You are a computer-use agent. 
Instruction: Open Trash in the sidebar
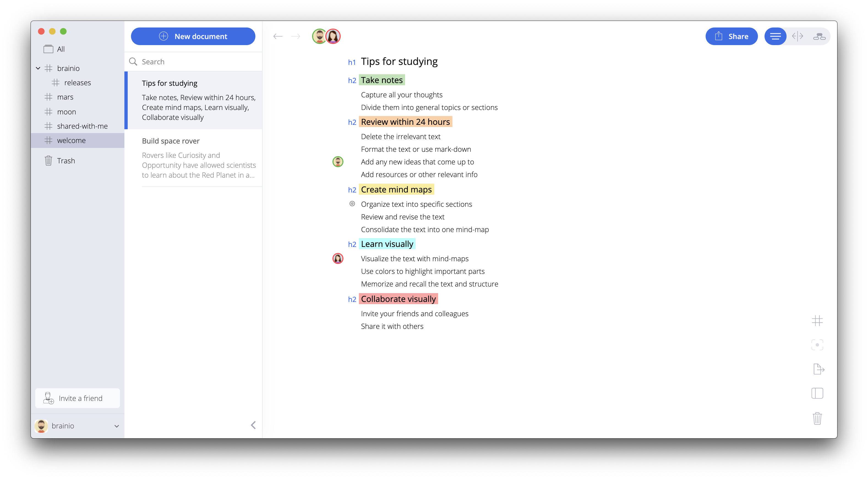(66, 161)
